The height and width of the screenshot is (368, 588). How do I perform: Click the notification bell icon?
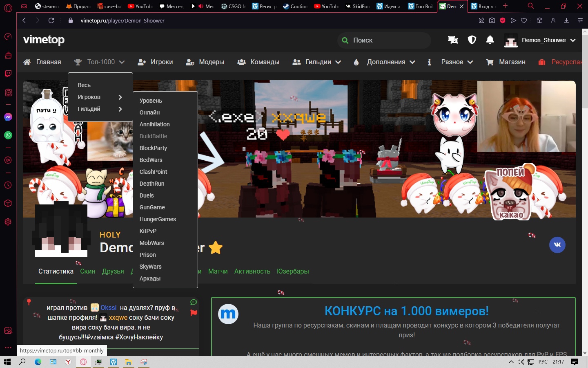coord(490,40)
